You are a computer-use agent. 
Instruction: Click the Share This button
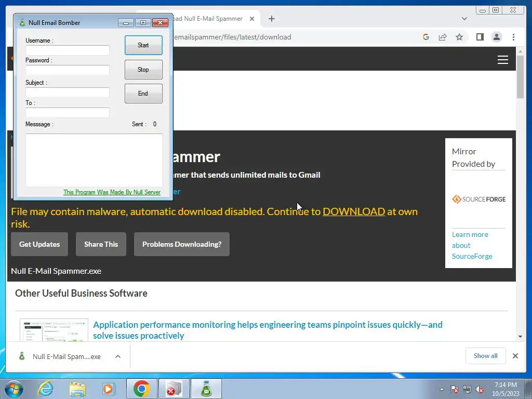click(x=101, y=244)
